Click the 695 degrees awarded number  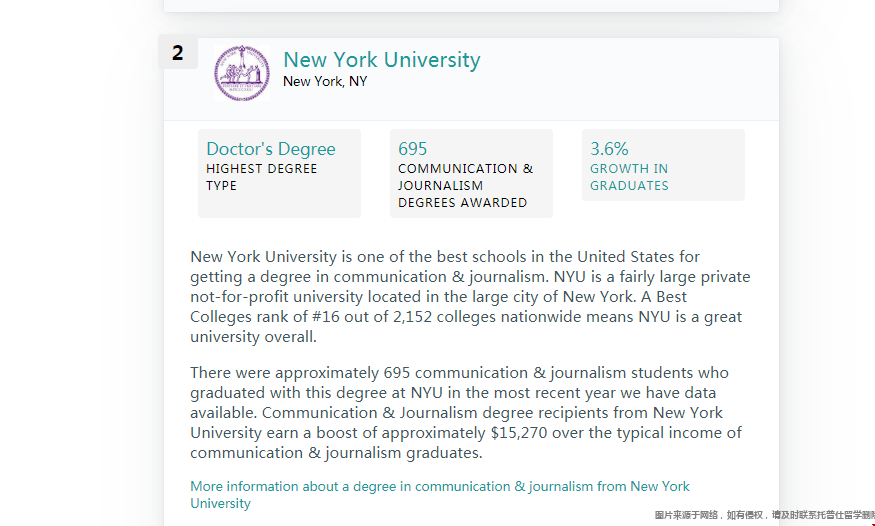pyautogui.click(x=412, y=149)
